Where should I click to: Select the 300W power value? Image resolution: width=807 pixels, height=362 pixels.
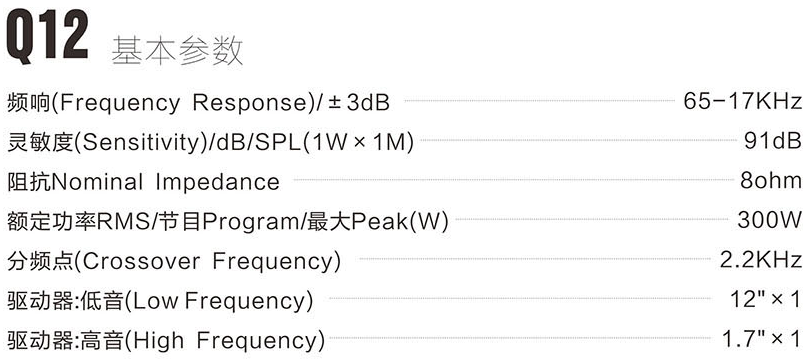coord(770,220)
